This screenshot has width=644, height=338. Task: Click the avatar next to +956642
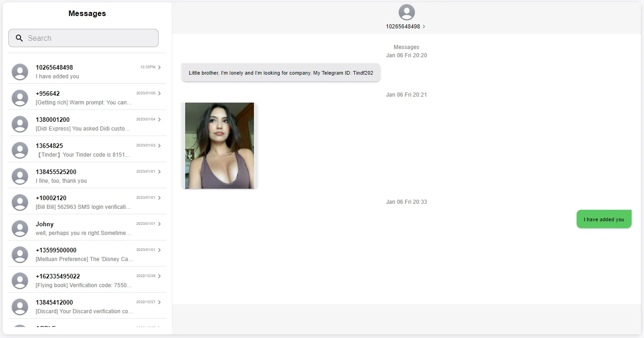coord(20,98)
